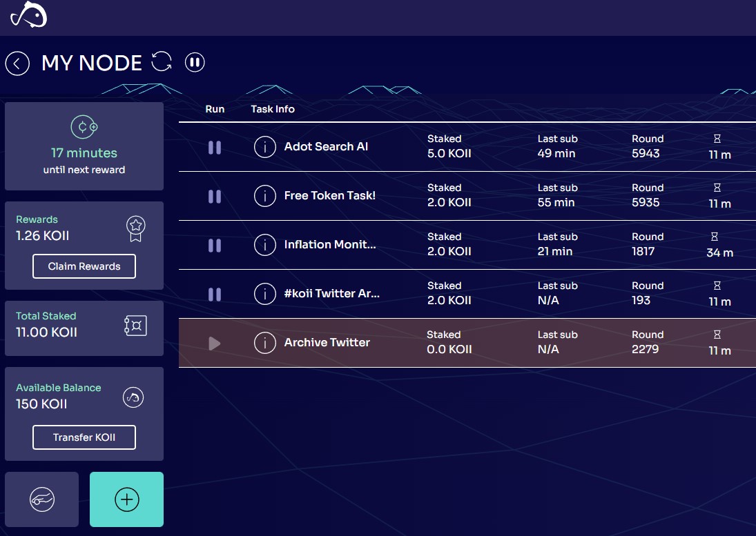This screenshot has width=756, height=536.
Task: Click the 21 min last sub value
Action: [x=555, y=251]
